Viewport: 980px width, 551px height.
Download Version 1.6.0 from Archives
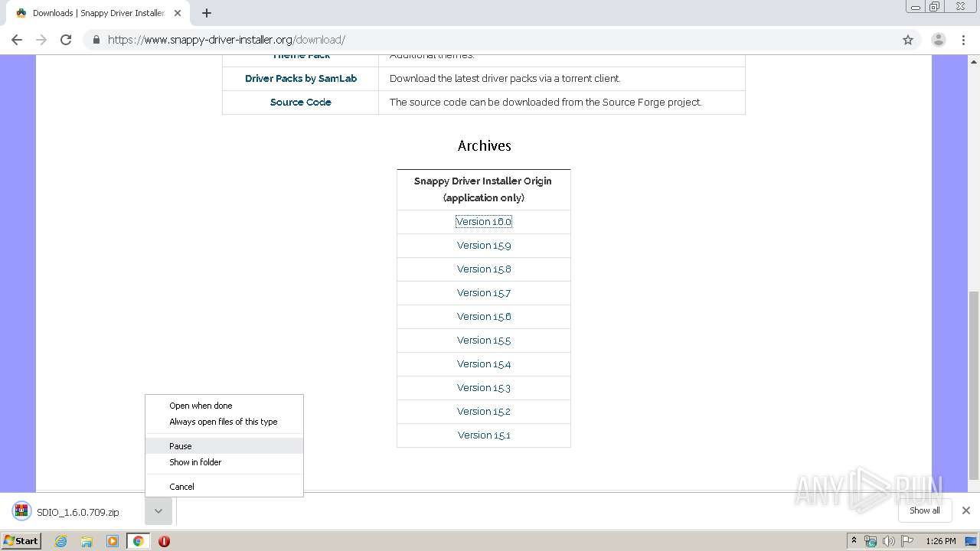click(x=484, y=221)
